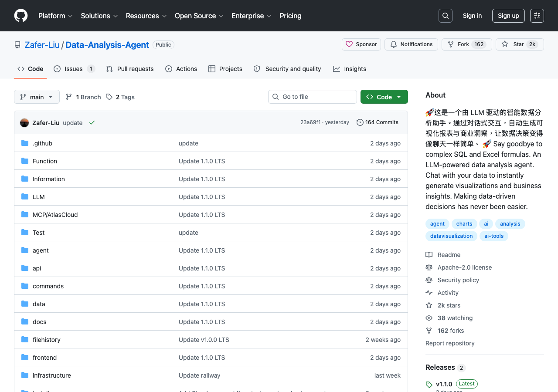Select the agent topic tag
The height and width of the screenshot is (392, 558).
437,224
